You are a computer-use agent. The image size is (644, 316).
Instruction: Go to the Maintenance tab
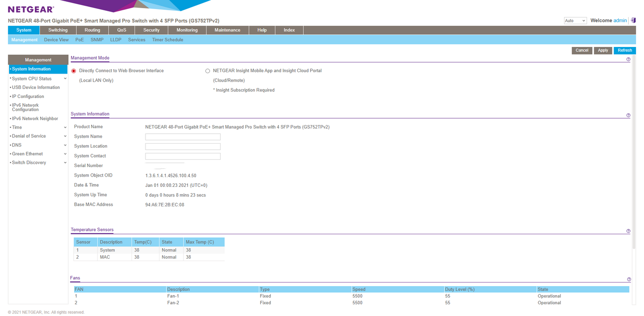(x=227, y=30)
